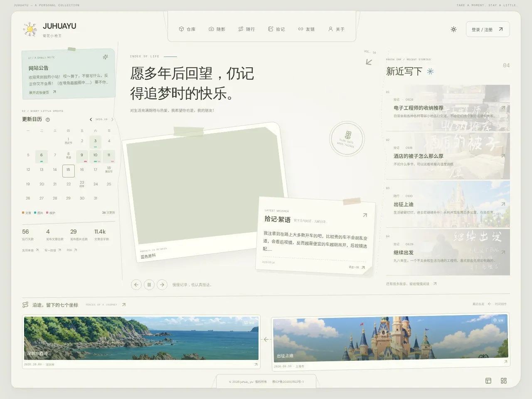Open the 仓库 navigation menu item
The height and width of the screenshot is (399, 532).
coord(187,29)
